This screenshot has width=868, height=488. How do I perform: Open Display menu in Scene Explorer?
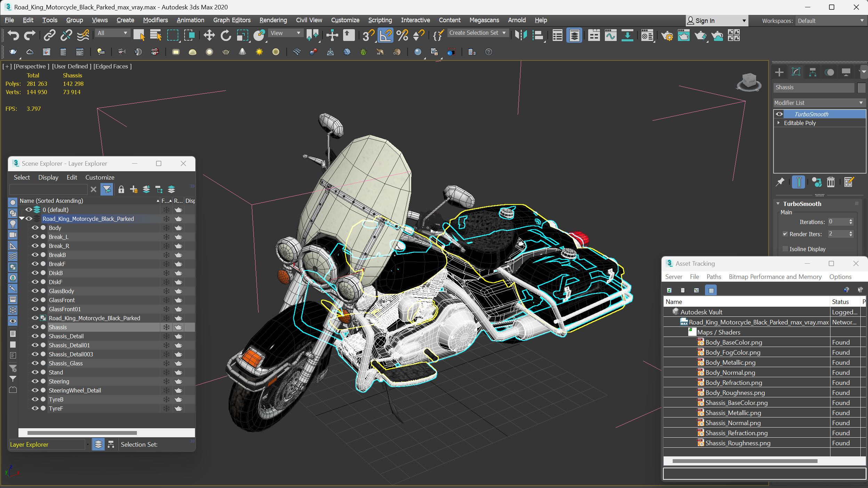48,177
